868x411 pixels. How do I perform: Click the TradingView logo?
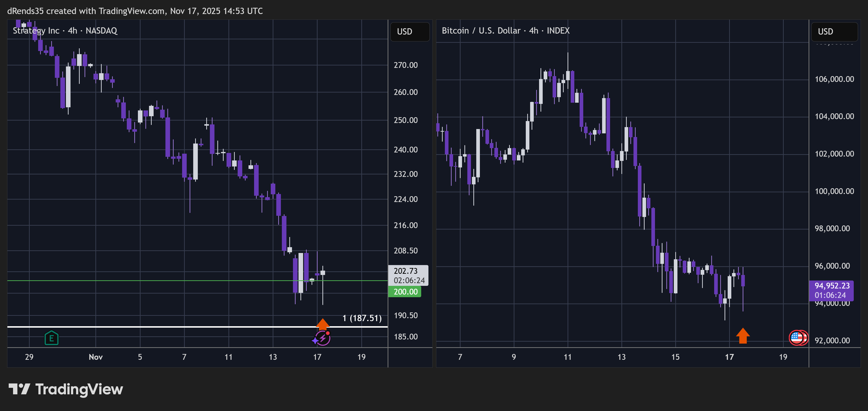point(66,389)
